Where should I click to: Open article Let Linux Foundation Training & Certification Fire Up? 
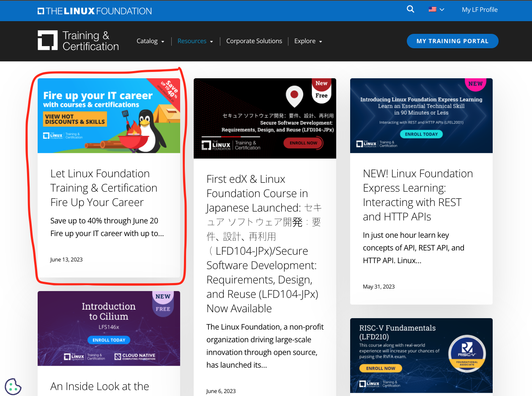[104, 188]
